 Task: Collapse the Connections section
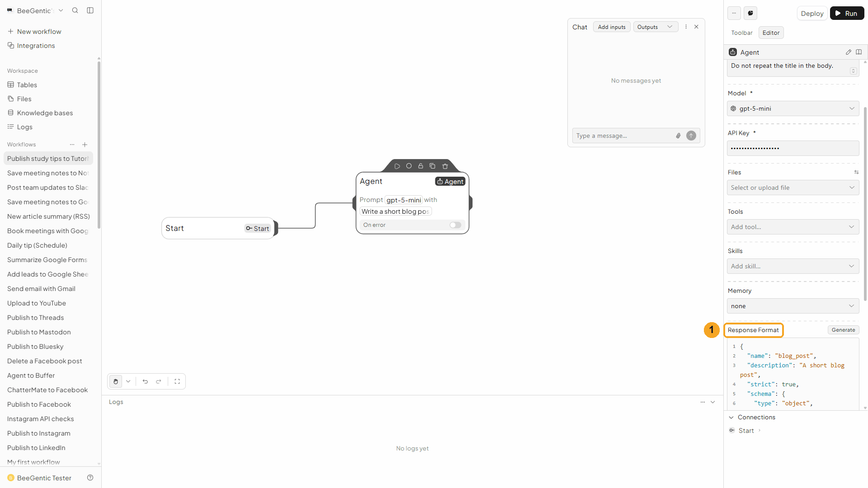click(x=731, y=417)
